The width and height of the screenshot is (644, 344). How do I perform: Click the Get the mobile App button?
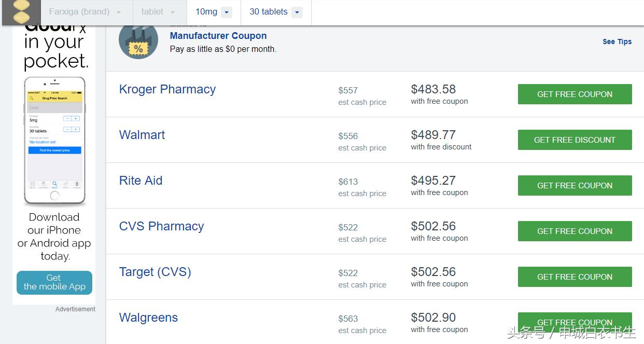(x=54, y=282)
